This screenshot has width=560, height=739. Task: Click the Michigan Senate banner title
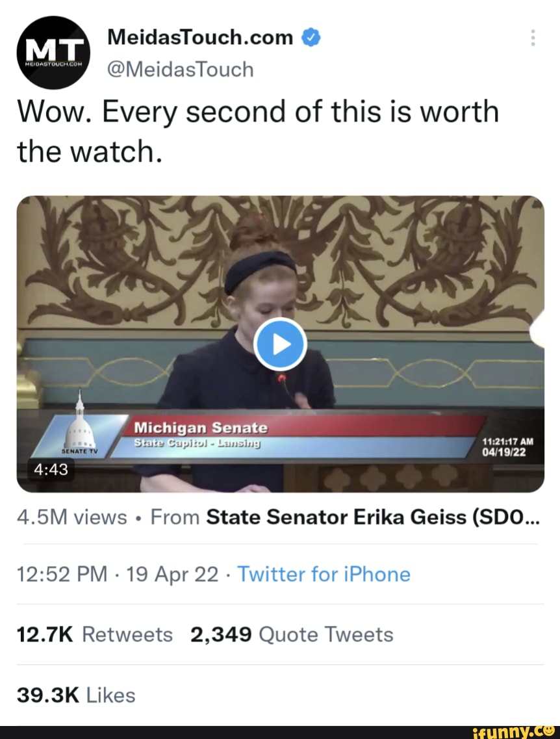pos(200,428)
